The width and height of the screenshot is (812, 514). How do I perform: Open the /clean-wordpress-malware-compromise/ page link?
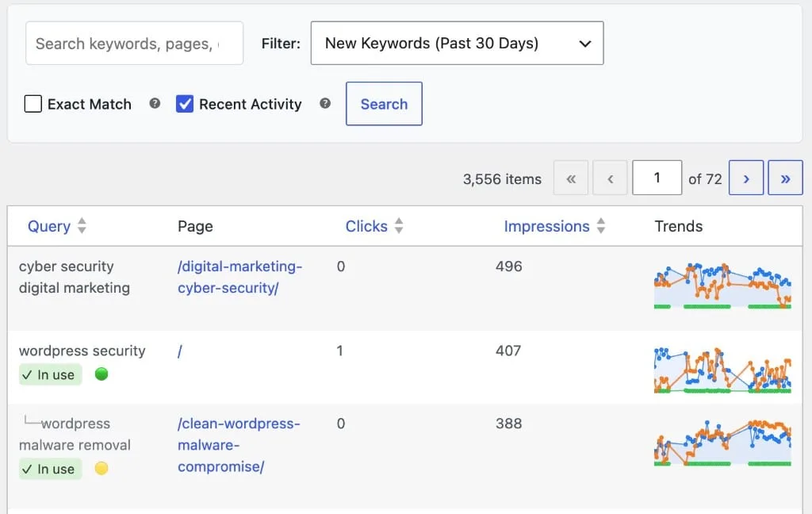(239, 445)
